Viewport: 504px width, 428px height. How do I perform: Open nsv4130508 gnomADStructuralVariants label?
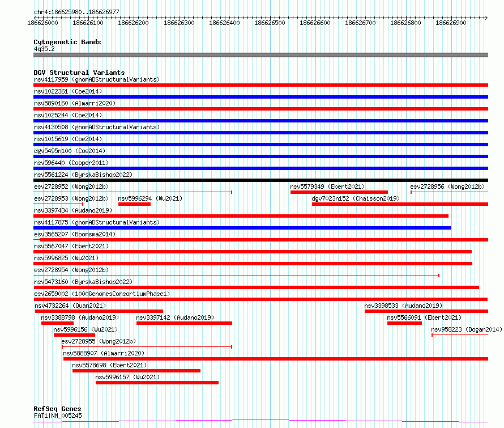[x=97, y=127]
